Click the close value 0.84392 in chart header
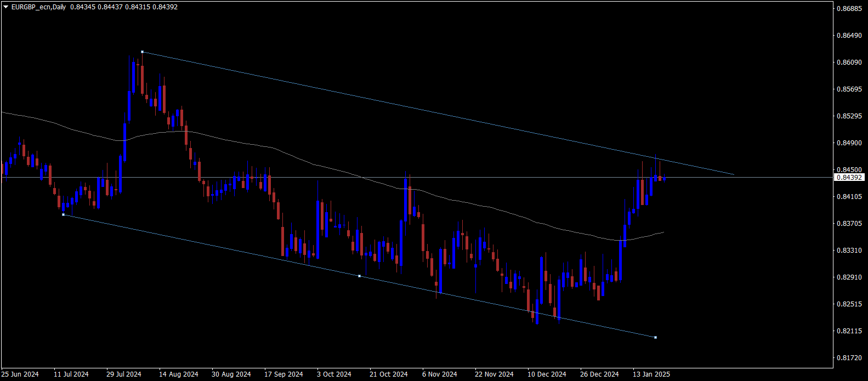 point(164,7)
